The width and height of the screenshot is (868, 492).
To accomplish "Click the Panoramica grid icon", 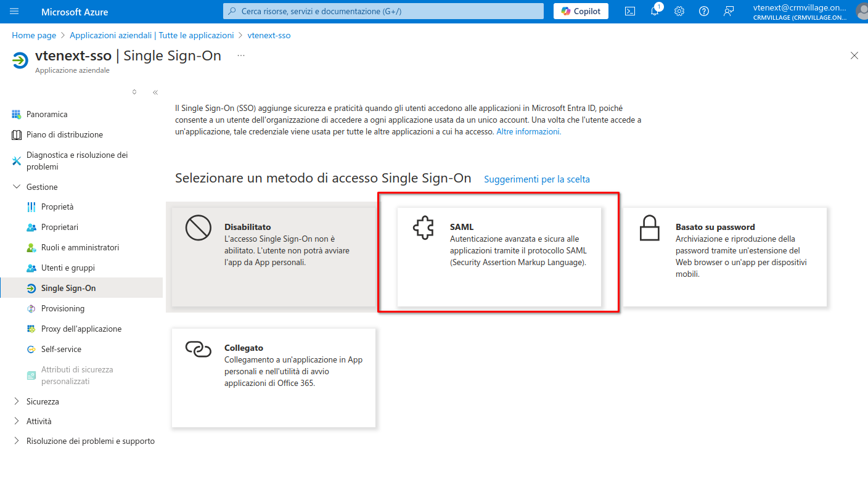I will tap(16, 114).
